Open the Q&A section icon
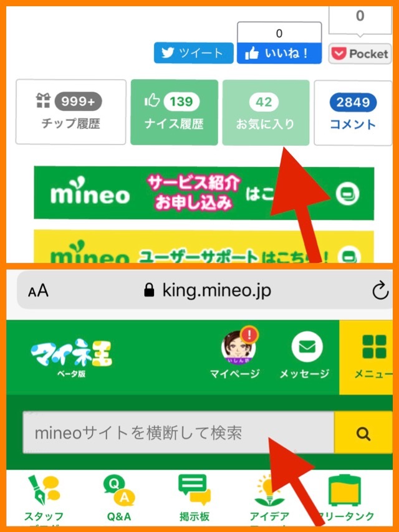This screenshot has height=532, width=399. 119,498
